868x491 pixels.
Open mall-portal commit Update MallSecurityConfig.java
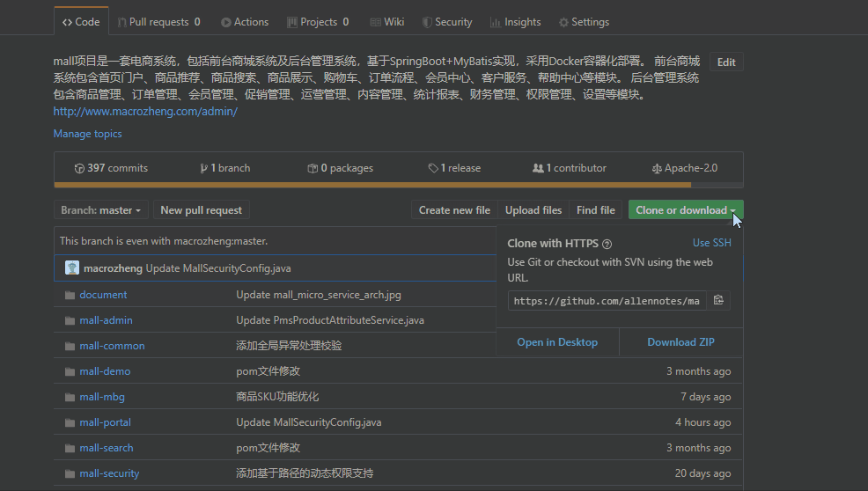coord(308,422)
